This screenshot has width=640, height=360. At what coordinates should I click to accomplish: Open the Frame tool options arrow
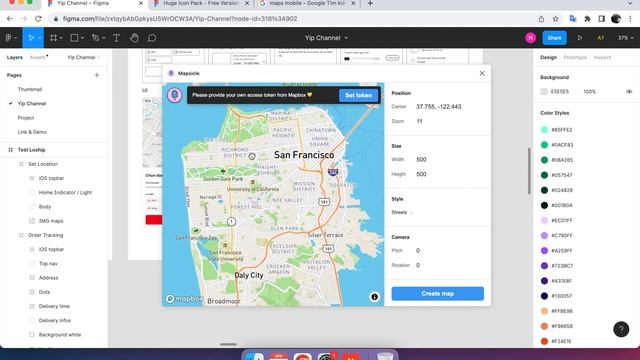click(x=61, y=38)
